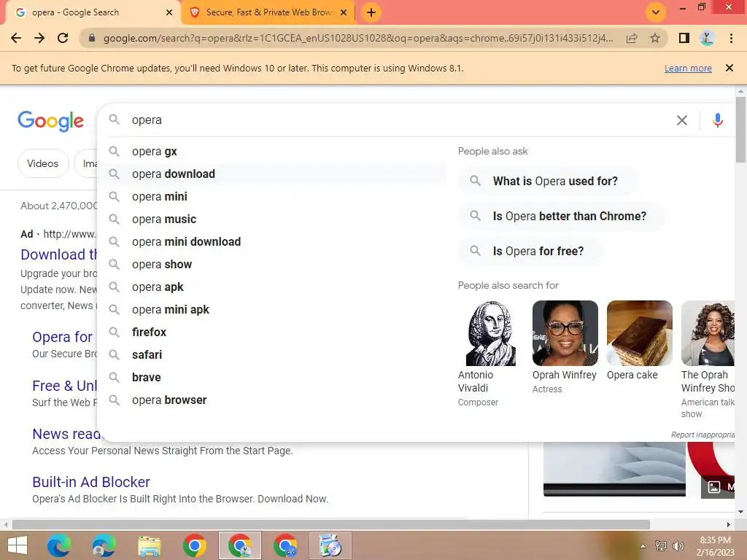Open the 'Oprah Winfrey Actress' thumbnail
Screen dimensions: 747x560
(x=565, y=333)
